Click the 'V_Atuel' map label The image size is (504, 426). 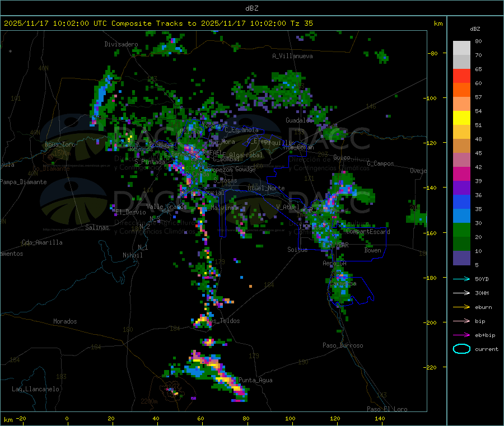point(288,207)
